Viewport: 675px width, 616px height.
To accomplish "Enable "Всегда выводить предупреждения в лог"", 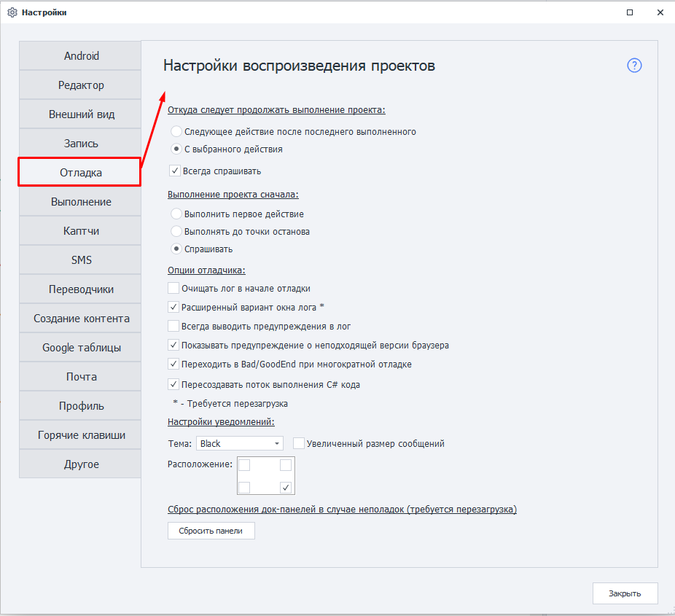I will point(173,325).
